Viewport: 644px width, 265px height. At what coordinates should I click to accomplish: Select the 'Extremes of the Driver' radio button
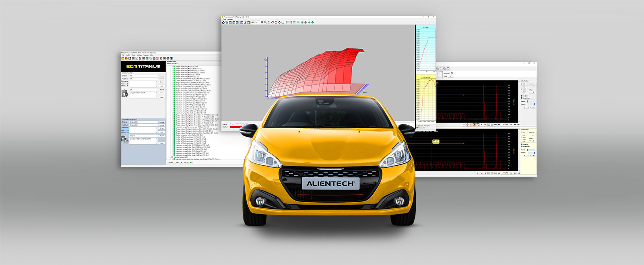(x=417, y=126)
